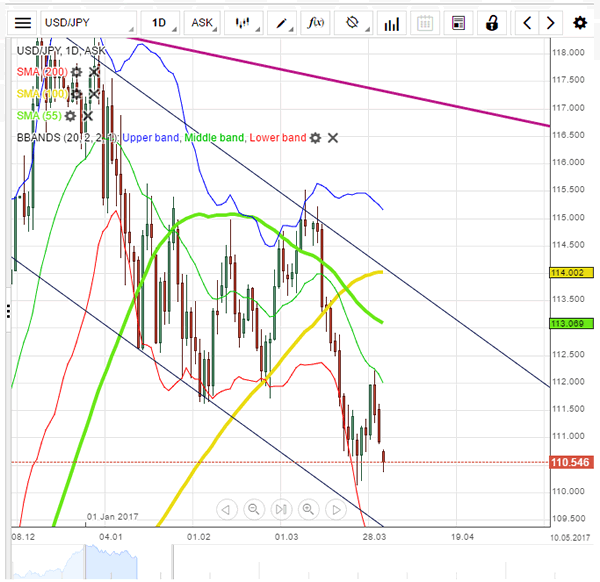
Task: Open the candlestick chart type selector
Action: (x=243, y=23)
